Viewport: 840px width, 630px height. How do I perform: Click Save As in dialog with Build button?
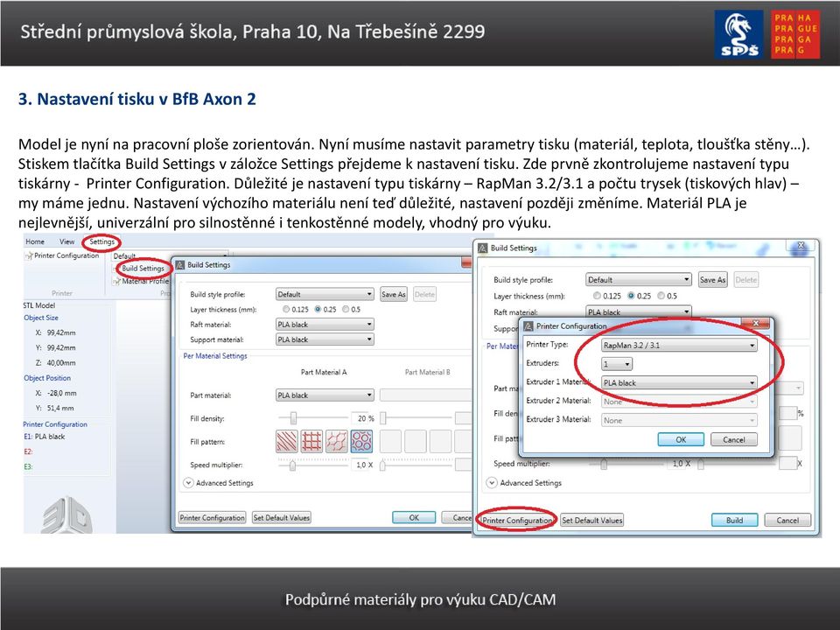(712, 280)
